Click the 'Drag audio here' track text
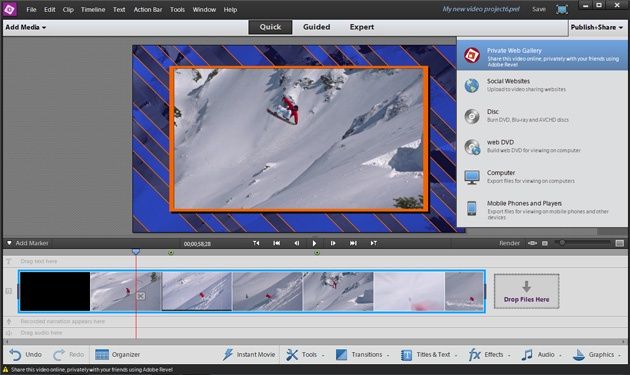Screen dimensions: 630x375 point(41,333)
